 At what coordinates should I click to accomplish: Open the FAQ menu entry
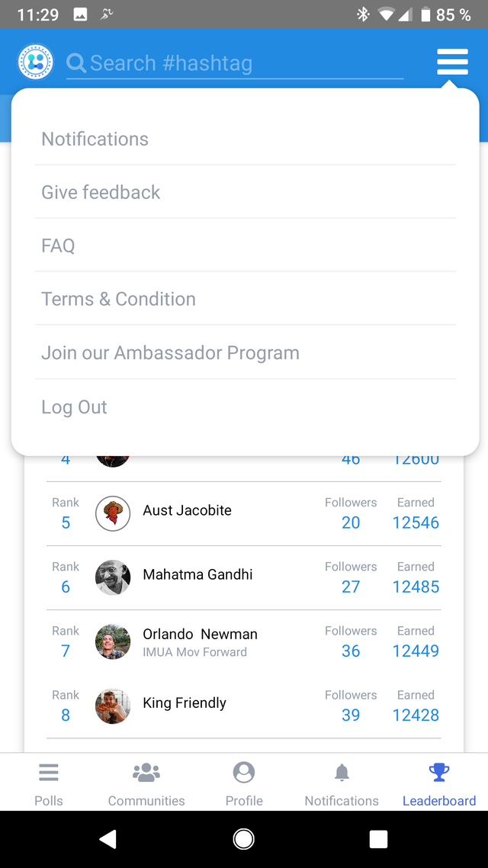coord(58,246)
